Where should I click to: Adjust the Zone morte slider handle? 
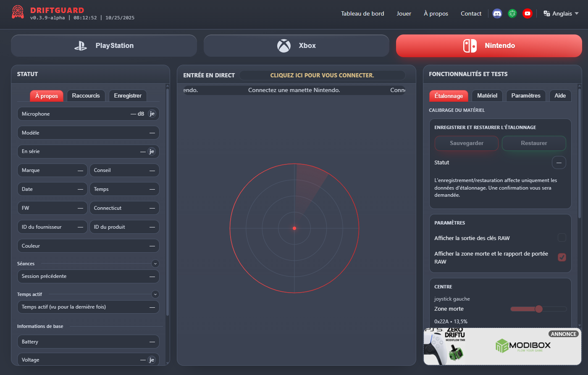coord(538,309)
